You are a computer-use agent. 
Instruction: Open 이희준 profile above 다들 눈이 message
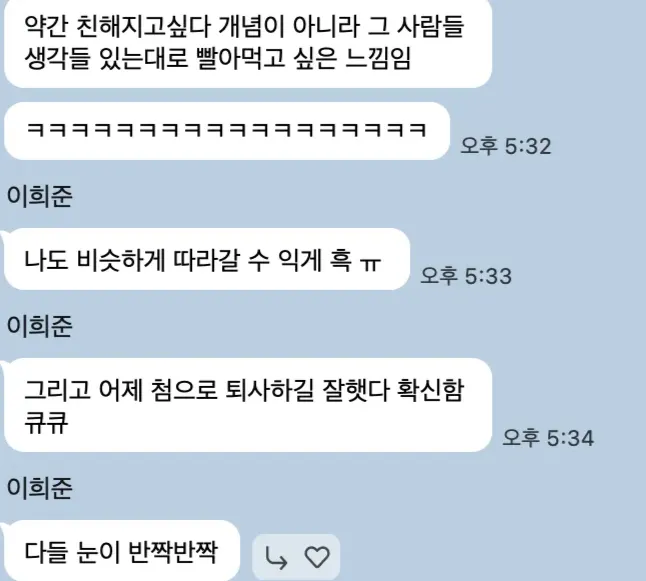pos(40,489)
